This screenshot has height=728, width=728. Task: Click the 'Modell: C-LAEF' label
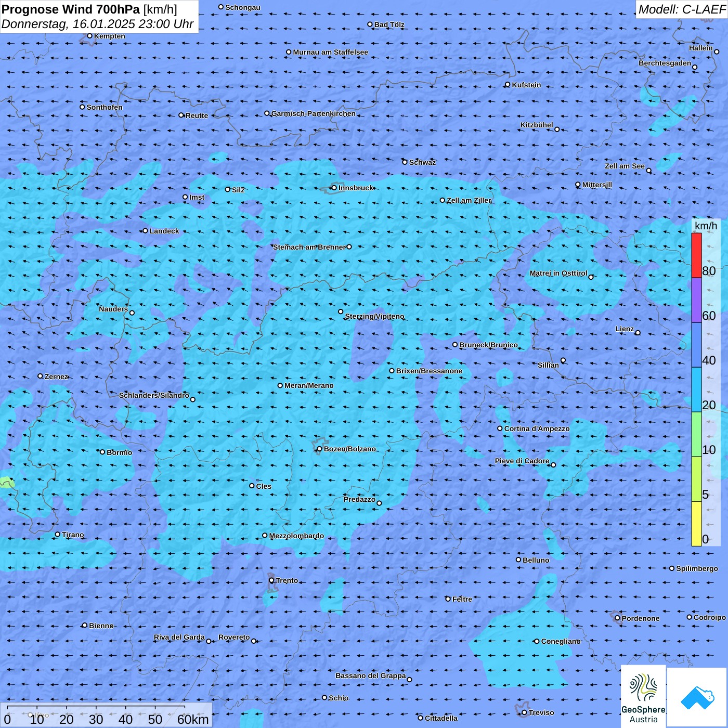(682, 9)
